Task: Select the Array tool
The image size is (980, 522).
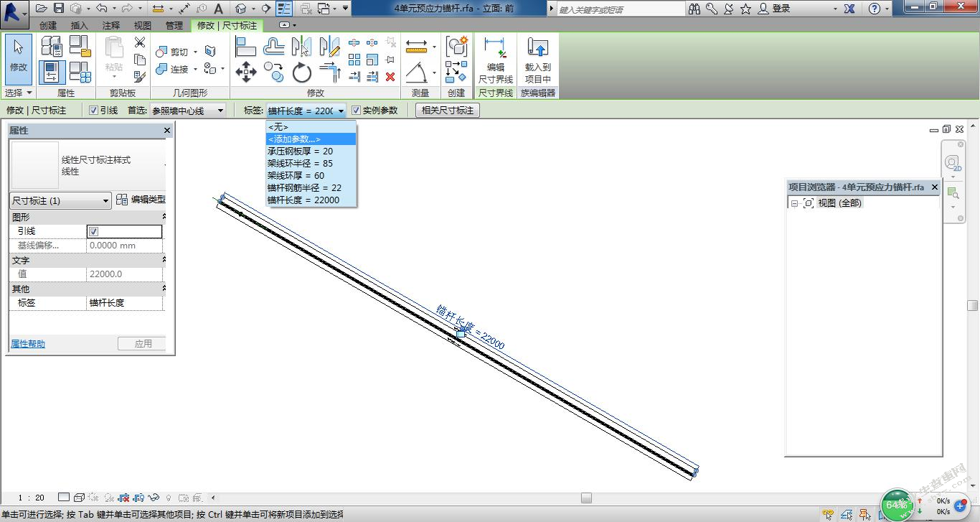Action: tap(354, 60)
